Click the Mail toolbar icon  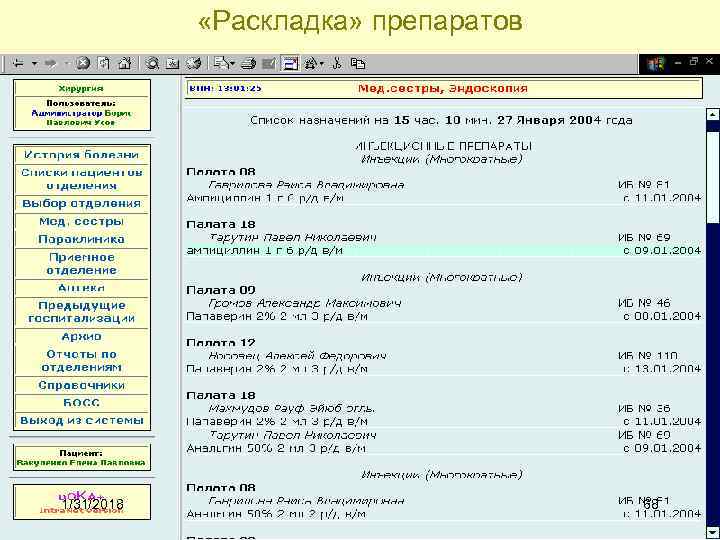click(221, 63)
